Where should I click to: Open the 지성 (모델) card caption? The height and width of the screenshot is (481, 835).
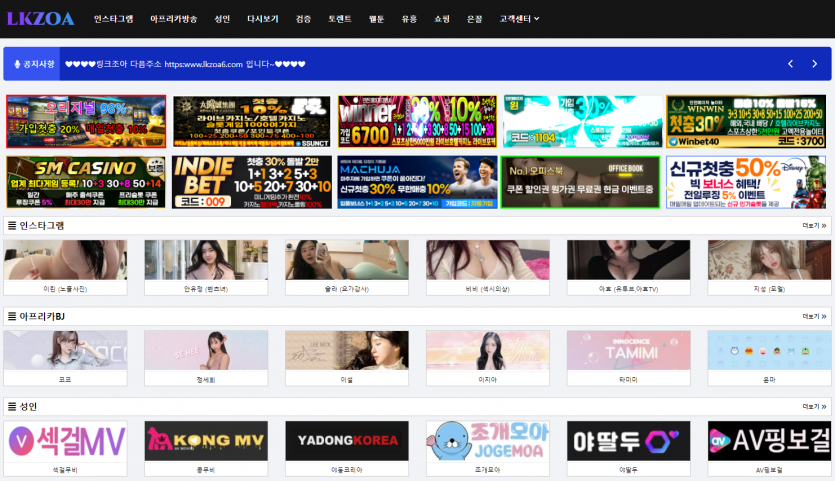[769, 289]
